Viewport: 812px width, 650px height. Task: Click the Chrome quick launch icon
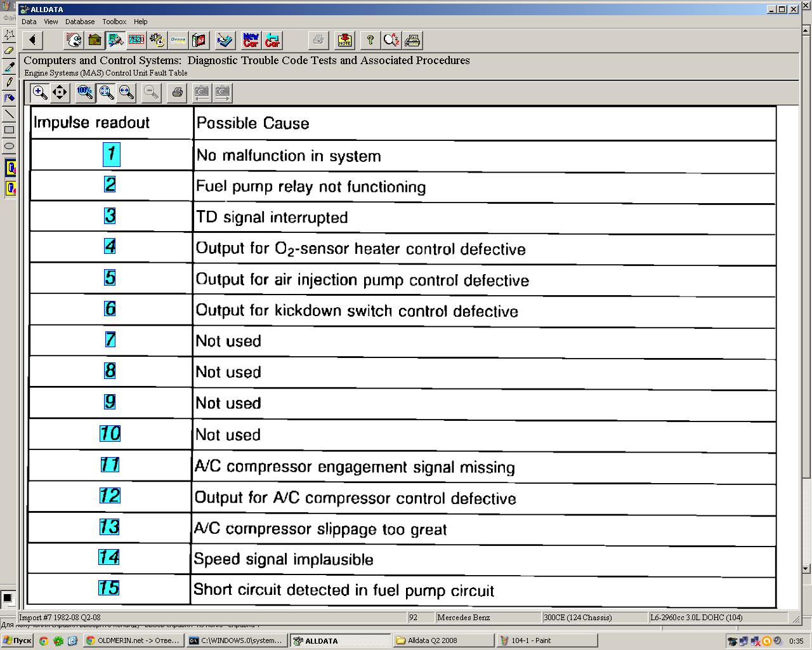point(44,640)
